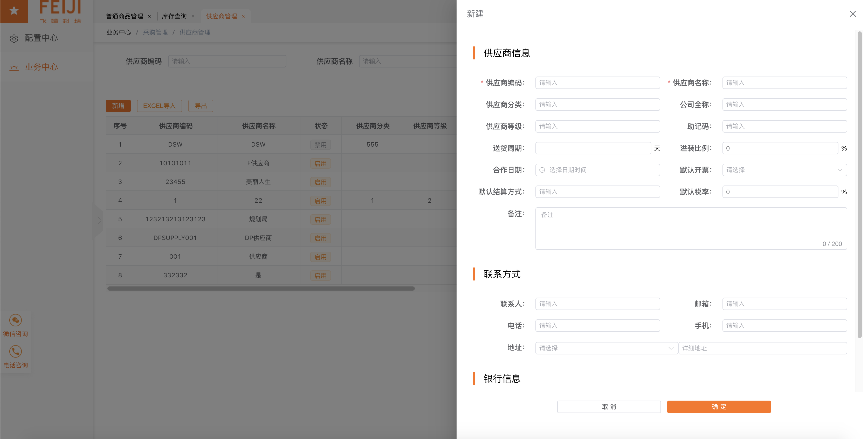The height and width of the screenshot is (439, 868).
Task: Click the 联系人 input
Action: coord(597,304)
